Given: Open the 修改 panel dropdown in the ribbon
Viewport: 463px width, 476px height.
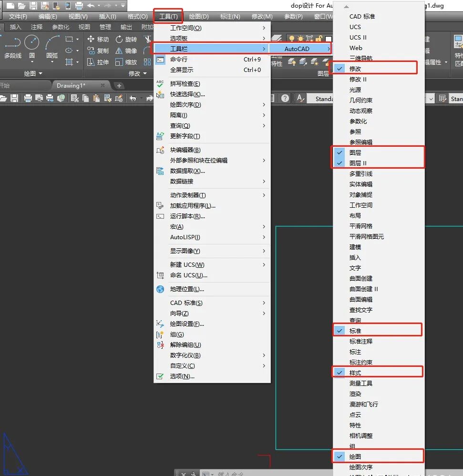Looking at the screenshot, I should [x=138, y=73].
